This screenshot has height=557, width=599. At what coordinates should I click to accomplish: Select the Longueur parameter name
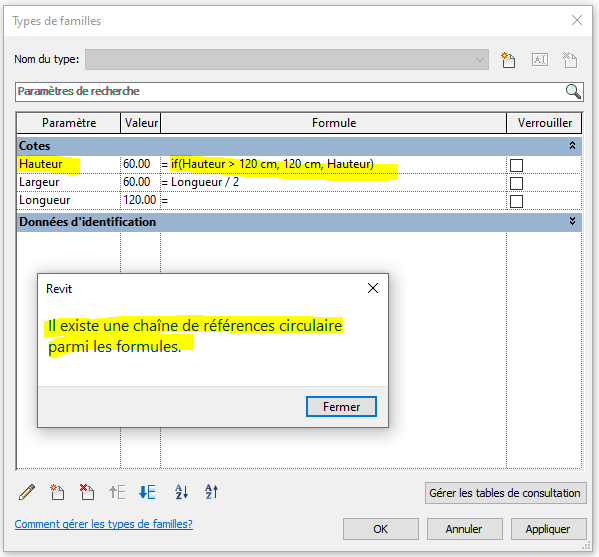click(45, 200)
